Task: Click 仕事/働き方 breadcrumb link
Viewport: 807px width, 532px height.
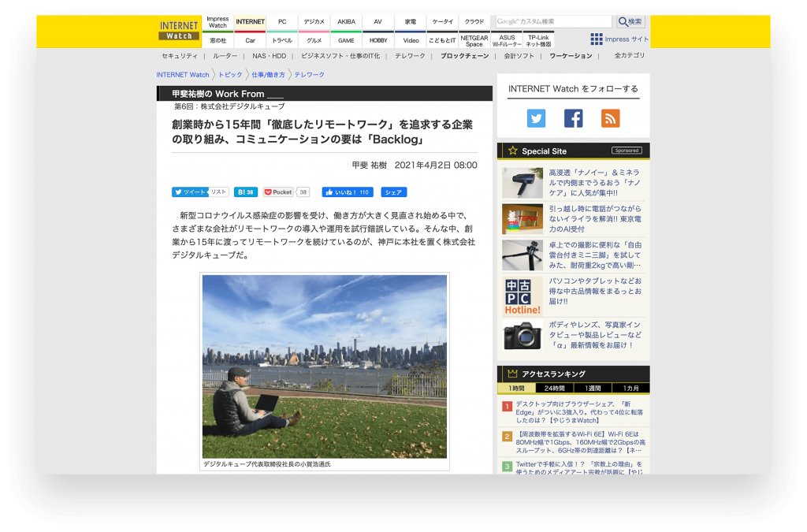Action: (x=268, y=75)
